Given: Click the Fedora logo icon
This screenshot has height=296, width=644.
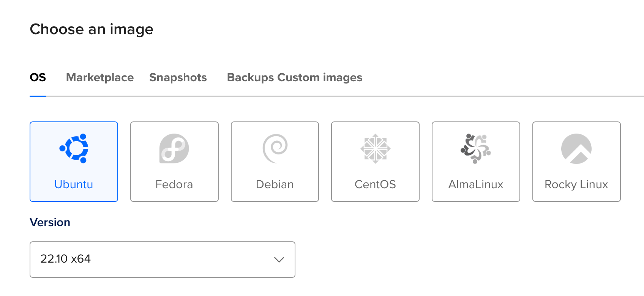Looking at the screenshot, I should [174, 148].
